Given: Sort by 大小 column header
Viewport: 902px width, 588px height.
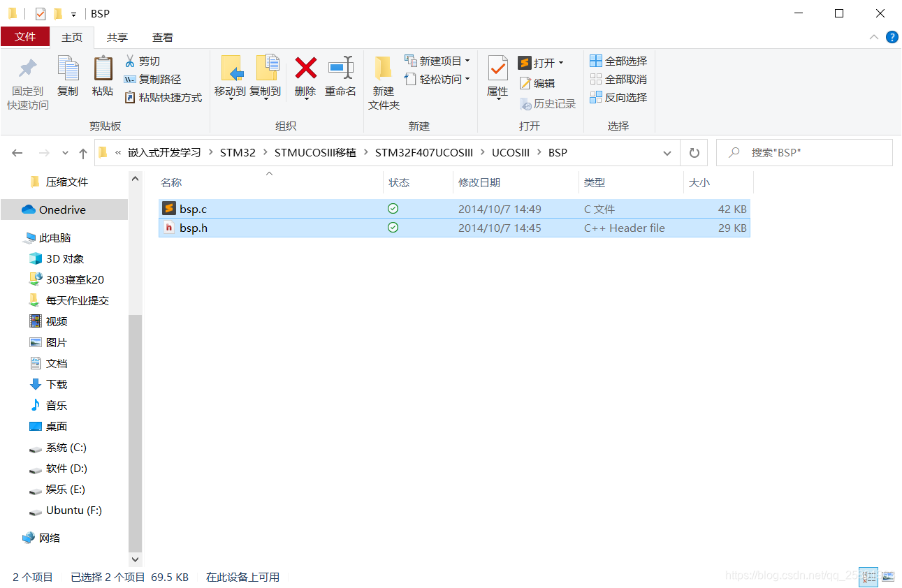Looking at the screenshot, I should 699,182.
